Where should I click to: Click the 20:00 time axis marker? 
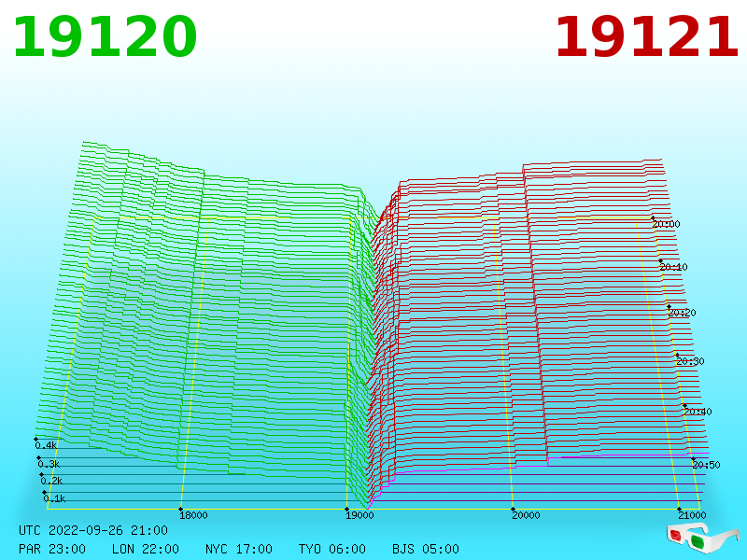point(667,224)
